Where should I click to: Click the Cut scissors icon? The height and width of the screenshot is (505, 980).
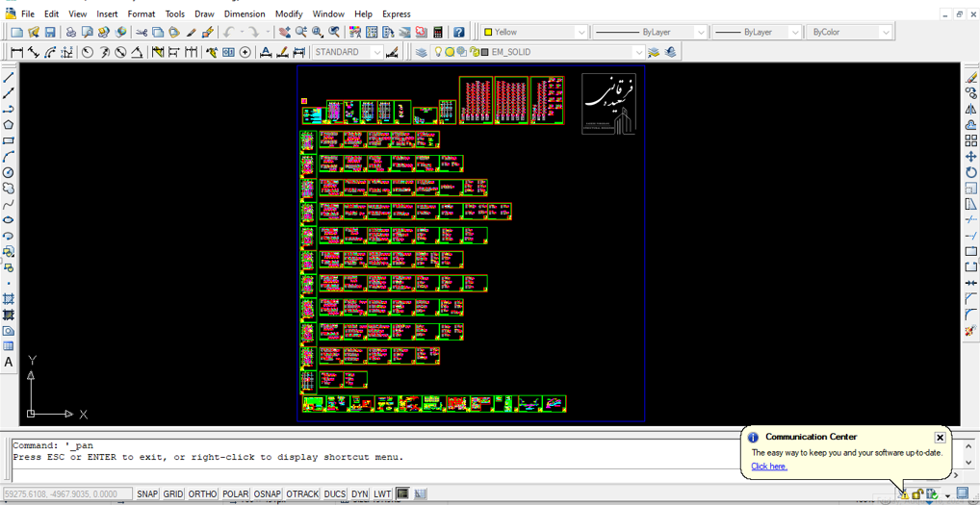(142, 33)
